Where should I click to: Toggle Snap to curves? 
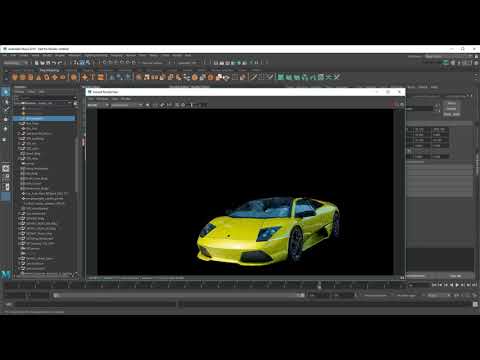(x=110, y=62)
